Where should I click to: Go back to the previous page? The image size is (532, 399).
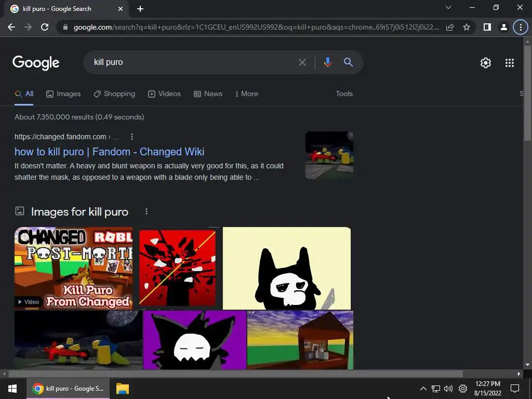(11, 27)
